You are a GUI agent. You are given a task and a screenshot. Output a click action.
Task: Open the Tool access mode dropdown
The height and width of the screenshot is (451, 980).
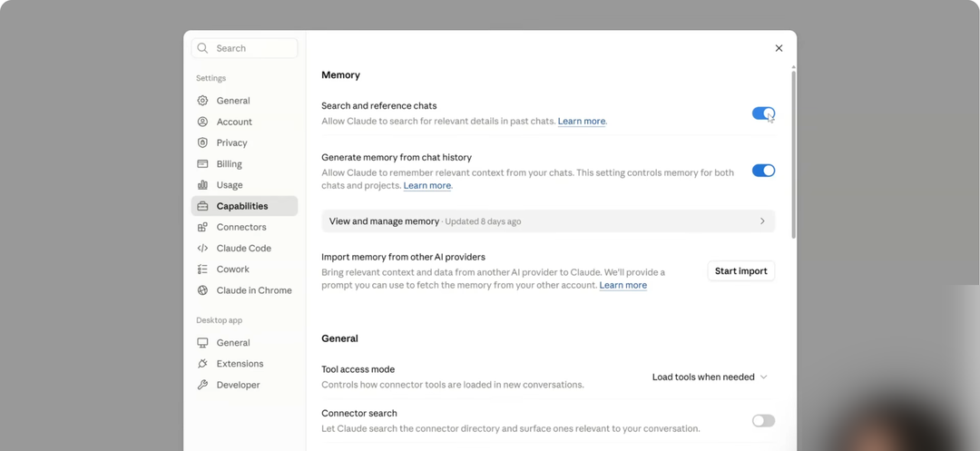click(x=710, y=377)
